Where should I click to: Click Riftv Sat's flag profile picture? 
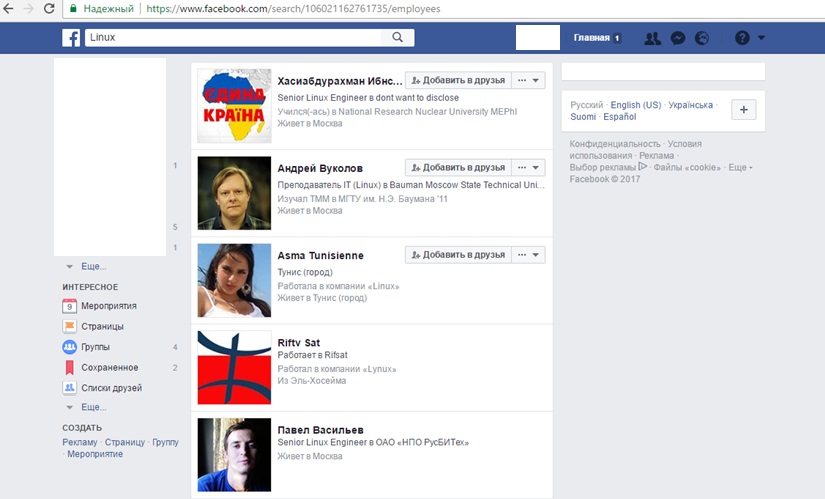(234, 367)
